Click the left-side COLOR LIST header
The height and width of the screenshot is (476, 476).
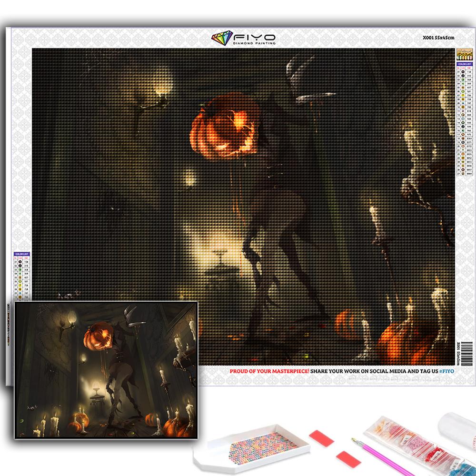21,254
